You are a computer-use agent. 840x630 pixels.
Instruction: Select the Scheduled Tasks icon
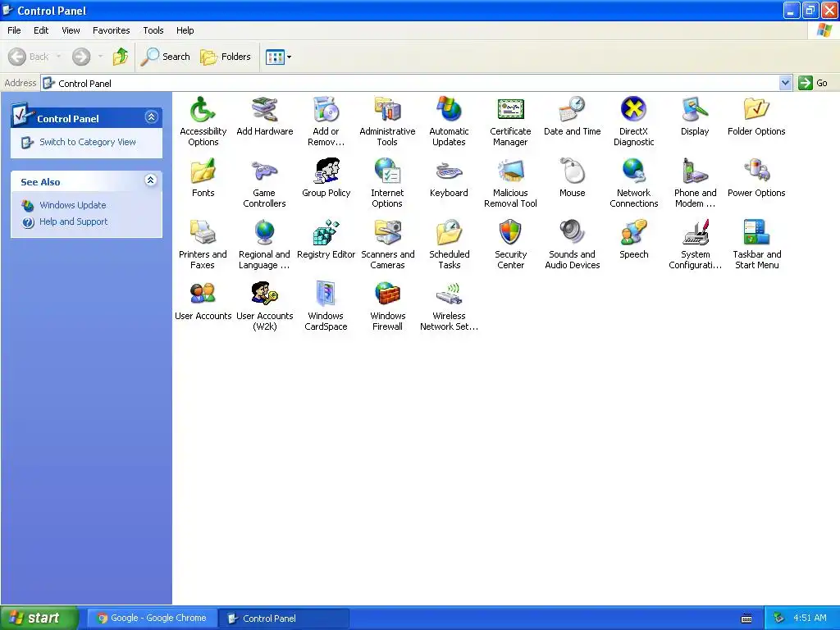449,232
